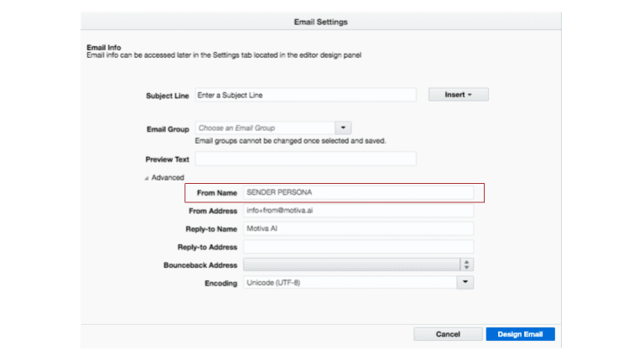Click the Email Info heading text

(104, 47)
